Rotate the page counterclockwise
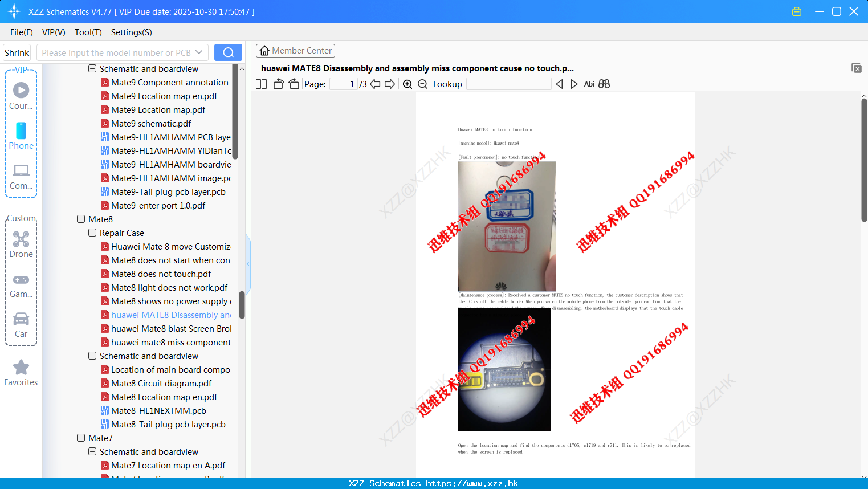The height and width of the screenshot is (489, 868). pos(278,84)
